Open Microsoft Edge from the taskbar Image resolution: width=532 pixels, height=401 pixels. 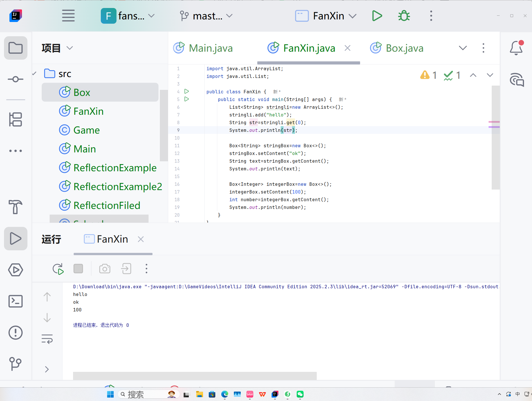point(224,394)
